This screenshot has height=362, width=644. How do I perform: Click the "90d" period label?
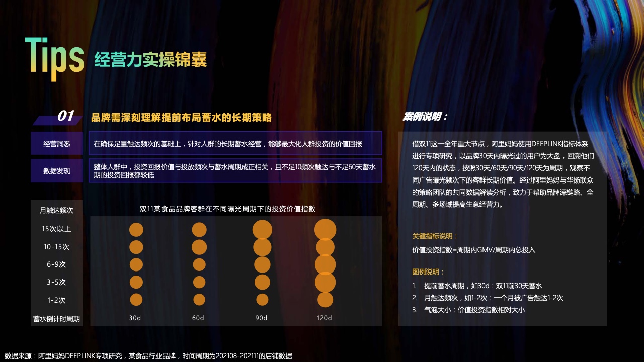click(261, 318)
